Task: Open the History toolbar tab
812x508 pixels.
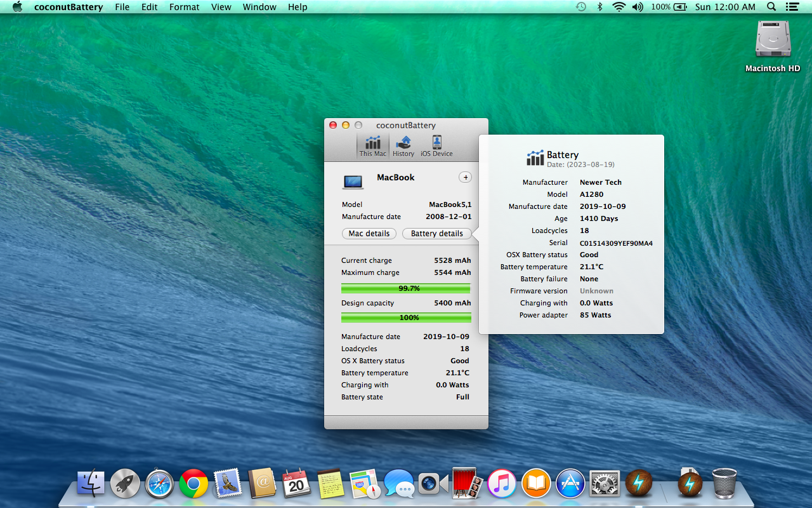Action: [x=403, y=146]
